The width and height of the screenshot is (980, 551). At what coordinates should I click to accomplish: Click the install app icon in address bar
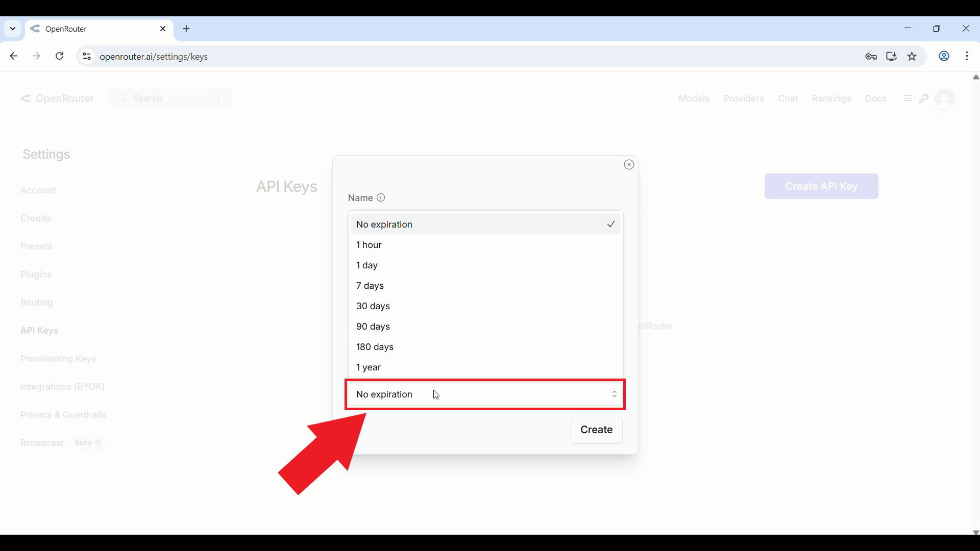[x=892, y=57]
